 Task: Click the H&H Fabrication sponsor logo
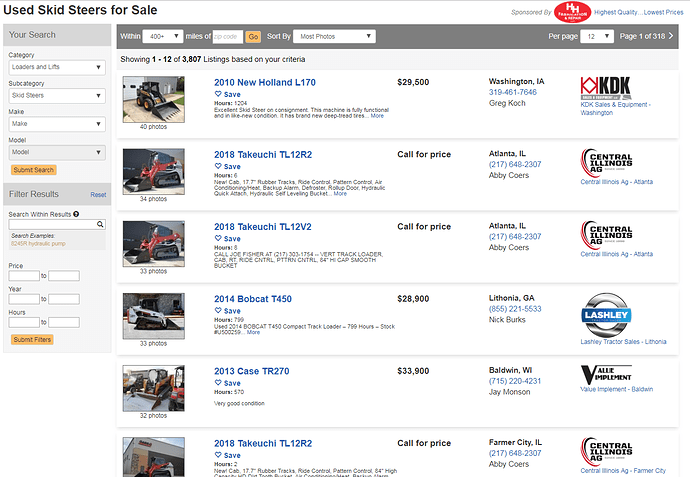tap(572, 12)
